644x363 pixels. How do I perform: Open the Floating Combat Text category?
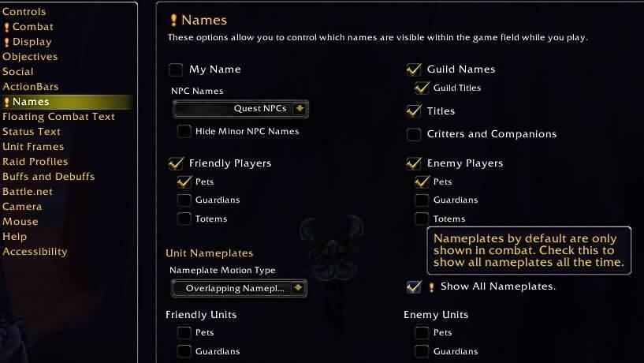click(x=59, y=117)
